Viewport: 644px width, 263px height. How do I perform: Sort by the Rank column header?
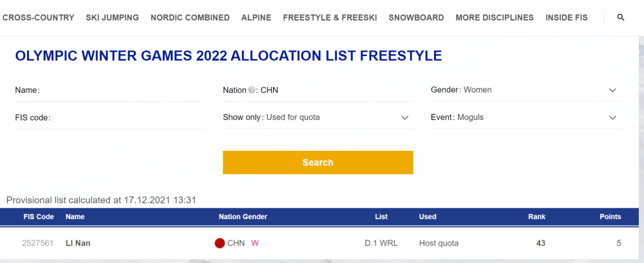pos(536,217)
